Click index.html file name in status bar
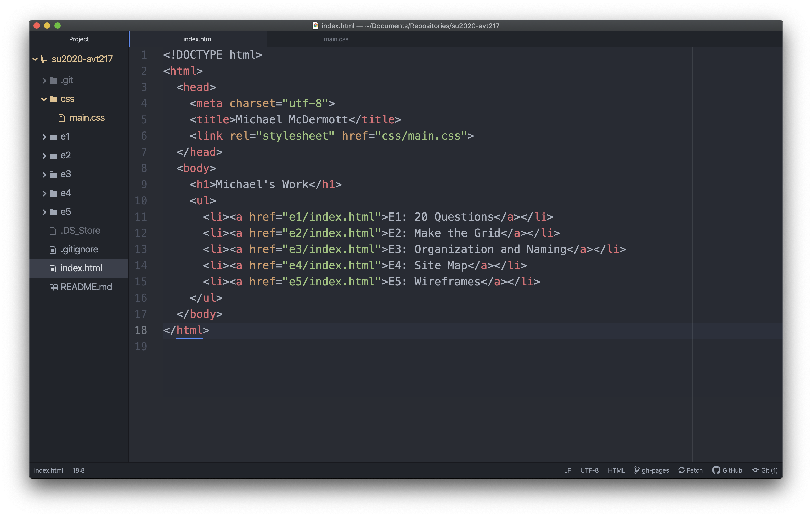The height and width of the screenshot is (517, 812). [49, 470]
